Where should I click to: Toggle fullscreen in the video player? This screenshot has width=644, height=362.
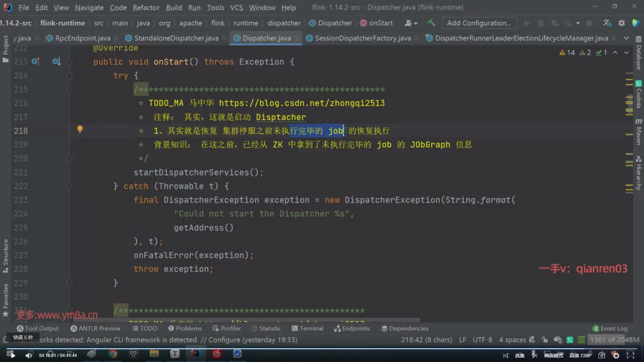tap(631, 355)
